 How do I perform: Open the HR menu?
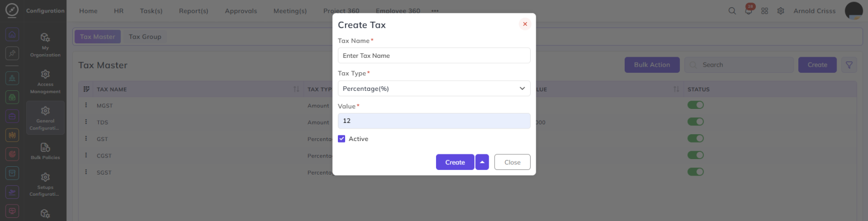(x=119, y=11)
